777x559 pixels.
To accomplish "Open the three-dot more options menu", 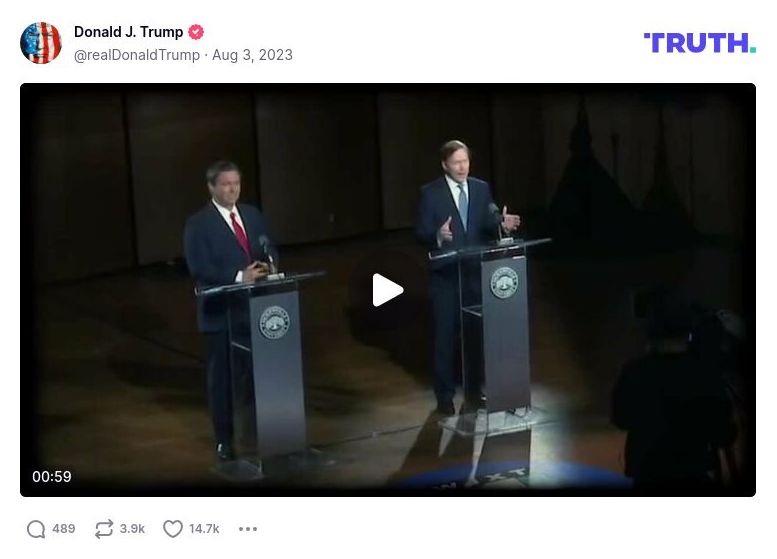I will point(248,529).
